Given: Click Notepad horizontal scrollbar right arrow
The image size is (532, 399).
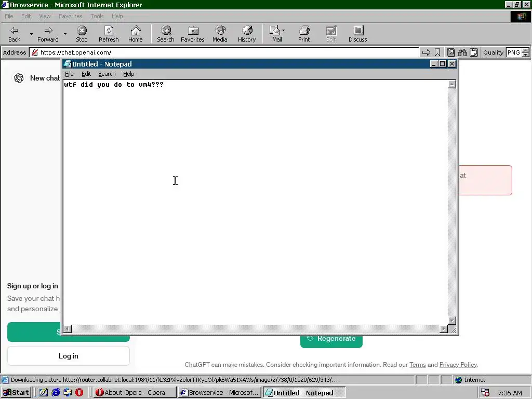Looking at the screenshot, I should (x=444, y=329).
